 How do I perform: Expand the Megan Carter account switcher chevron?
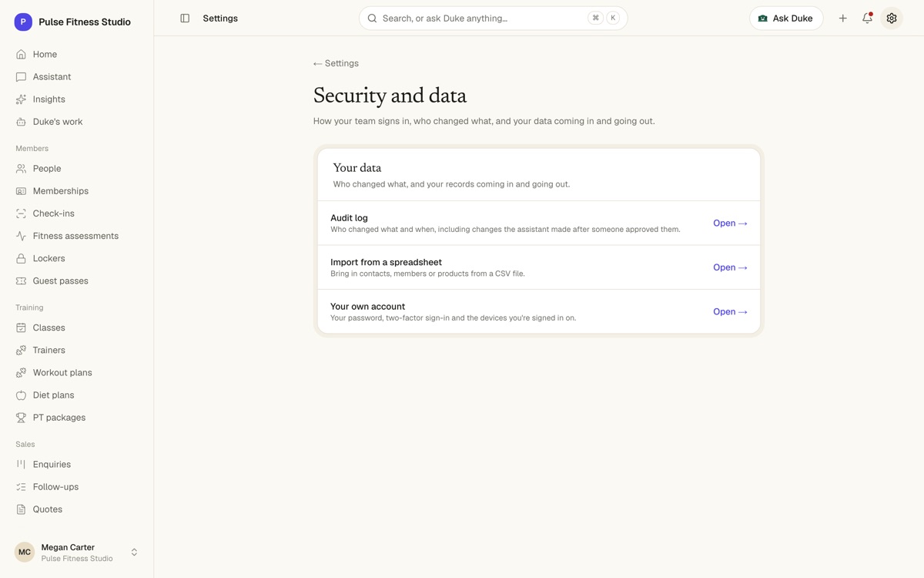(x=134, y=552)
